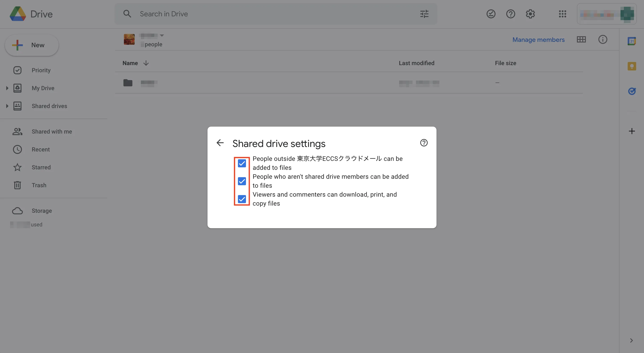The height and width of the screenshot is (353, 644).
Task: Show the view details info panel
Action: click(x=602, y=40)
